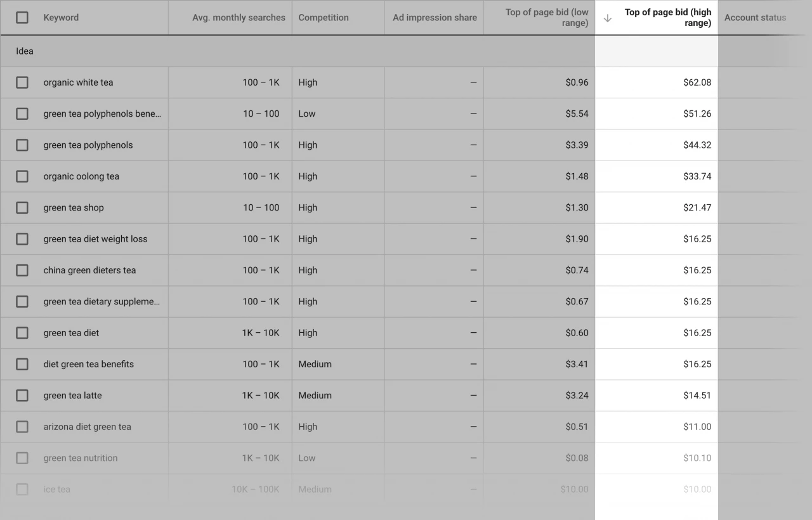812x520 pixels.
Task: Toggle the select-all checkbox in header
Action: pos(22,18)
